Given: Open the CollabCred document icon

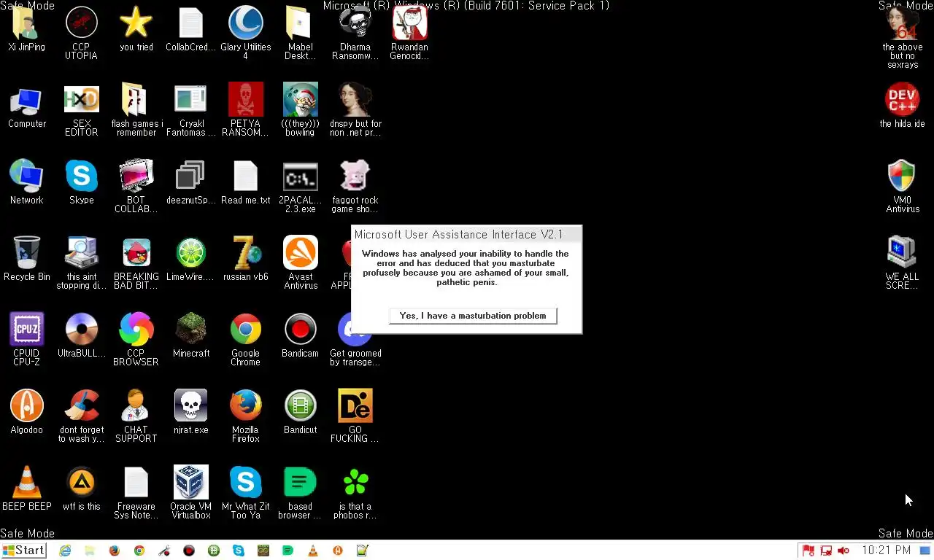Looking at the screenshot, I should coord(191,29).
